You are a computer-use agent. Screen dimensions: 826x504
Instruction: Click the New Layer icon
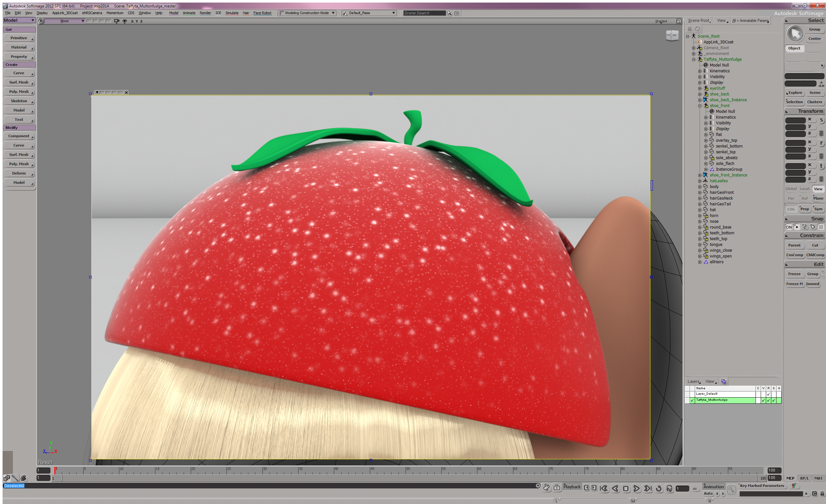724,382
